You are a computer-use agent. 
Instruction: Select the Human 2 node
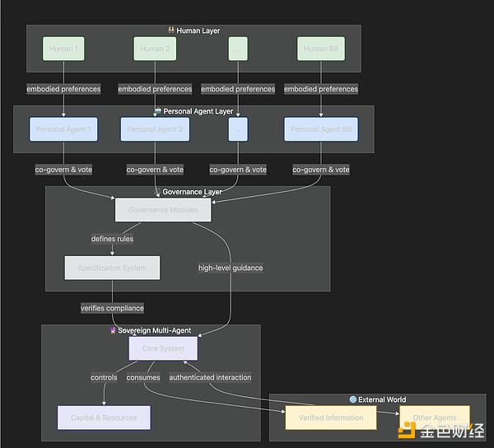[155, 49]
